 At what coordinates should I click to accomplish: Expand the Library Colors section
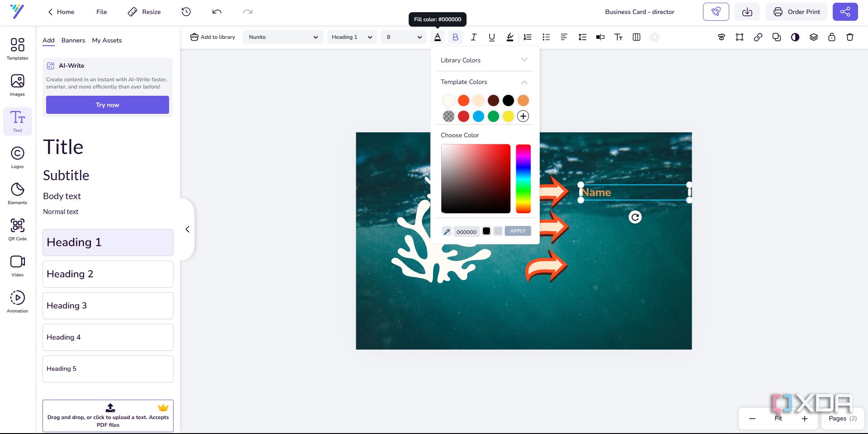485,60
